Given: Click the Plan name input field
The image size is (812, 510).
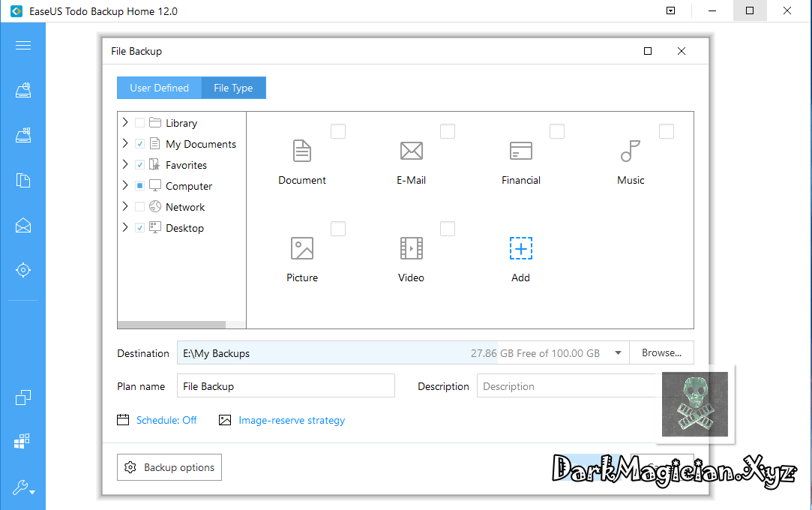Looking at the screenshot, I should point(286,385).
